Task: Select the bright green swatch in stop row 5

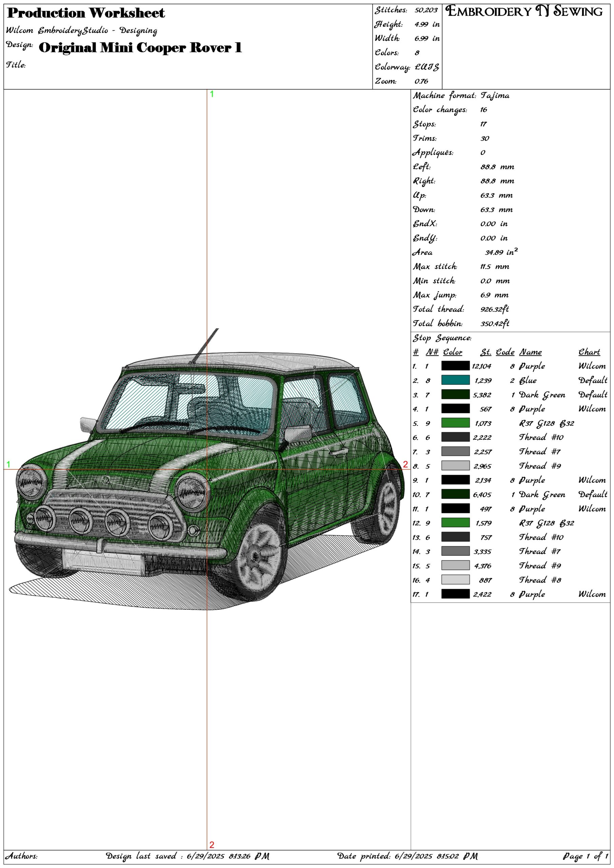Action: 456,423
